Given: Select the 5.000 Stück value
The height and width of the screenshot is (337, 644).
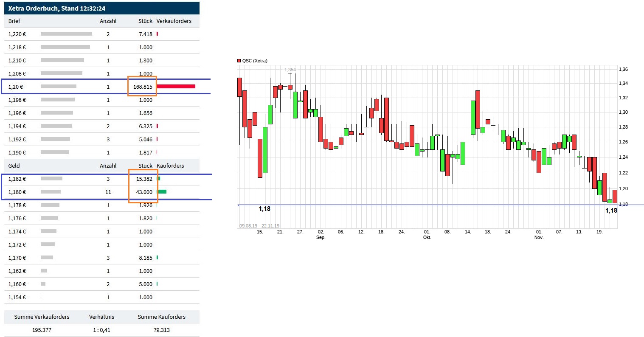Looking at the screenshot, I should 146,284.
